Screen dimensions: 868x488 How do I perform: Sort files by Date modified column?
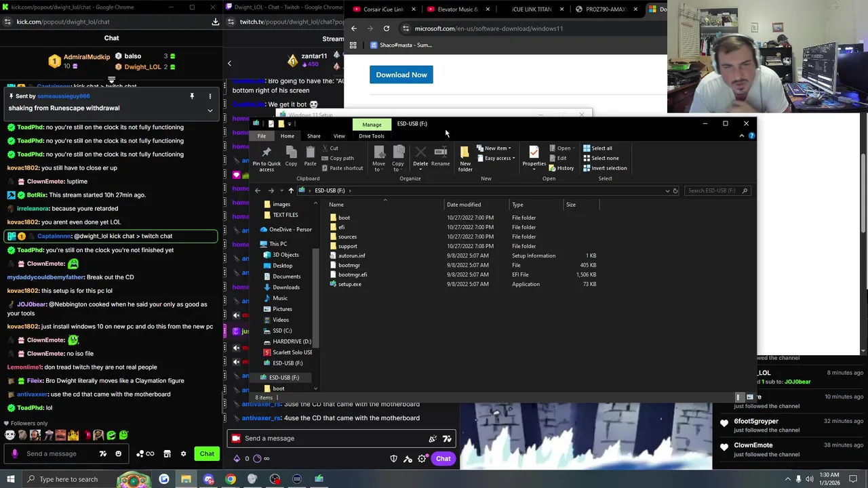(464, 205)
